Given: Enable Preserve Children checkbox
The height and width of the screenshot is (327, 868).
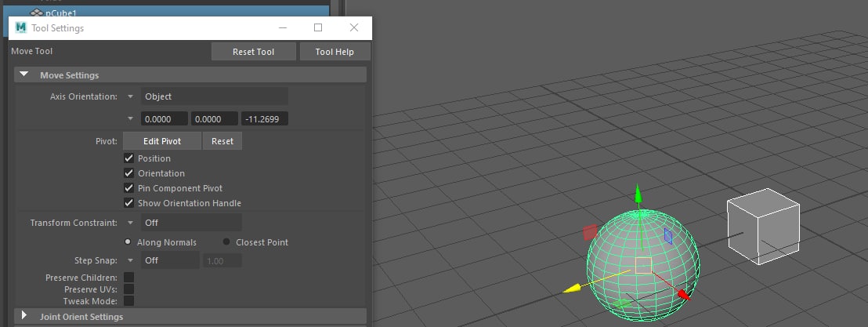Looking at the screenshot, I should (x=129, y=277).
